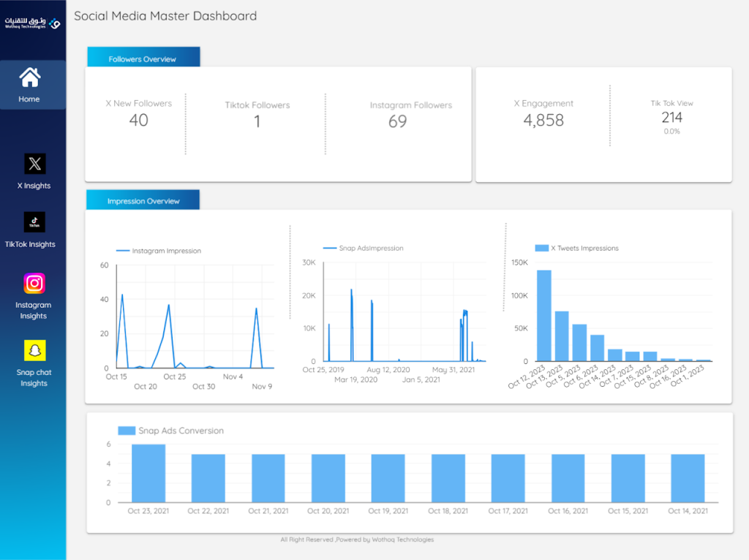Screen dimensions: 749x560
Task: Open Snap chat Insights page
Action: (x=34, y=378)
